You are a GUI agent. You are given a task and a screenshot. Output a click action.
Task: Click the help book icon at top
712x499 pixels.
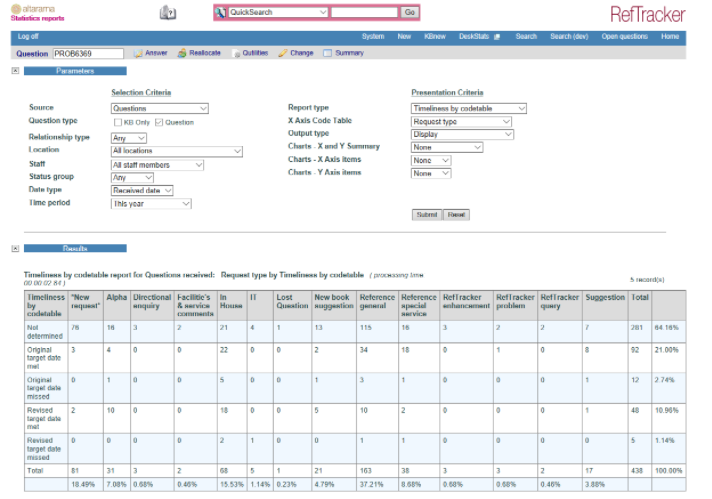click(x=168, y=13)
